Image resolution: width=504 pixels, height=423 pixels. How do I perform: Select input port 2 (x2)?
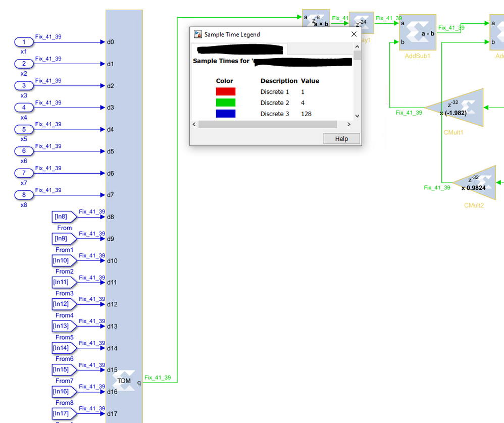coord(24,64)
